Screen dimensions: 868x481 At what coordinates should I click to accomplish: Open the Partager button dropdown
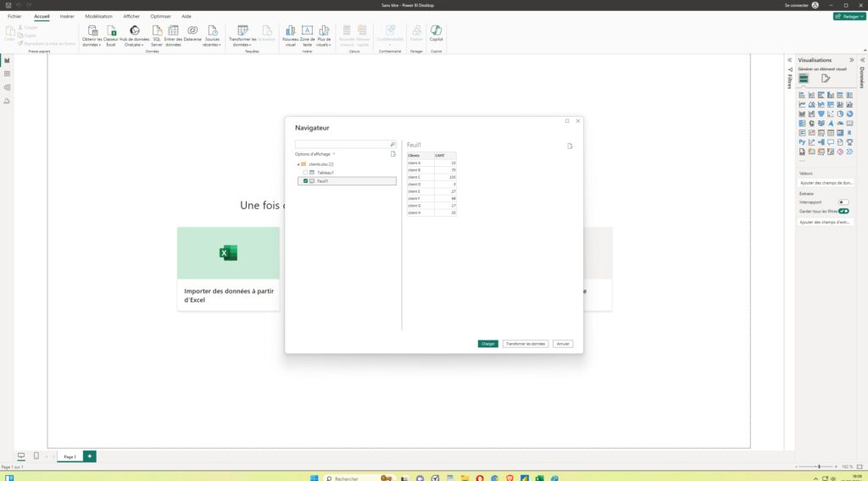click(x=849, y=17)
